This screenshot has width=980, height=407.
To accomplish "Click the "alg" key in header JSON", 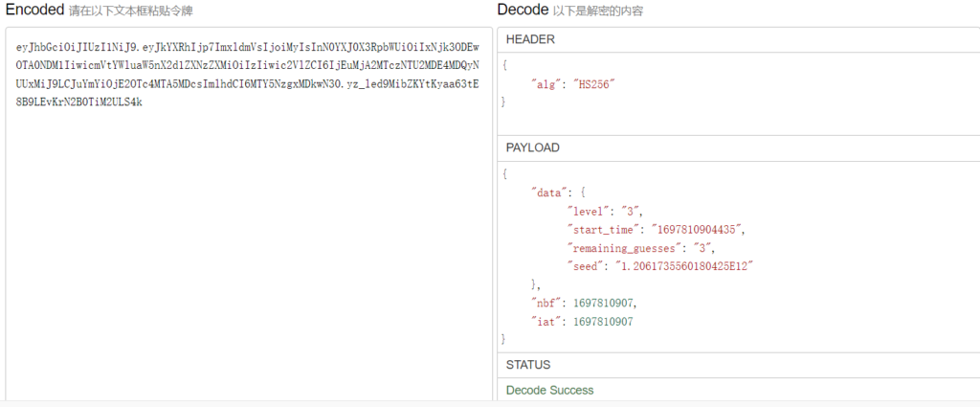I will pyautogui.click(x=547, y=83).
